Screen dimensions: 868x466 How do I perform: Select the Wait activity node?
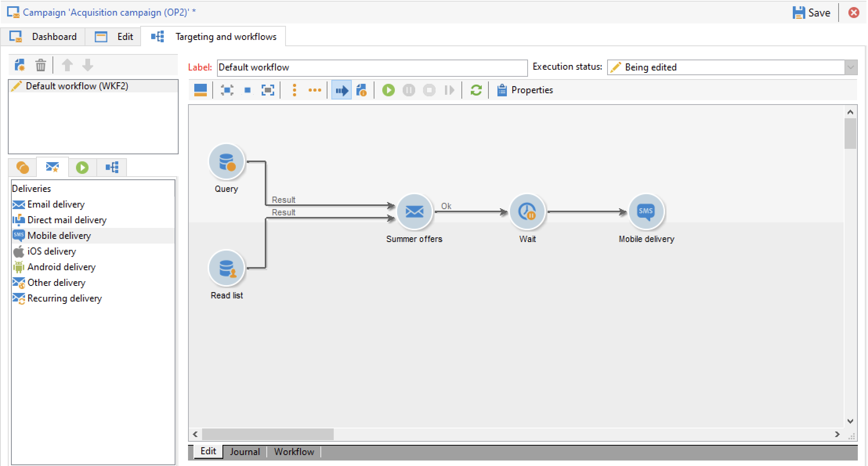tap(527, 212)
